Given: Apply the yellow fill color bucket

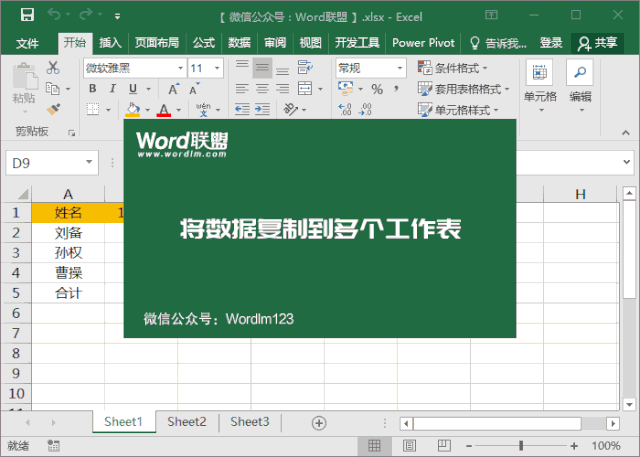Looking at the screenshot, I should tap(133, 110).
